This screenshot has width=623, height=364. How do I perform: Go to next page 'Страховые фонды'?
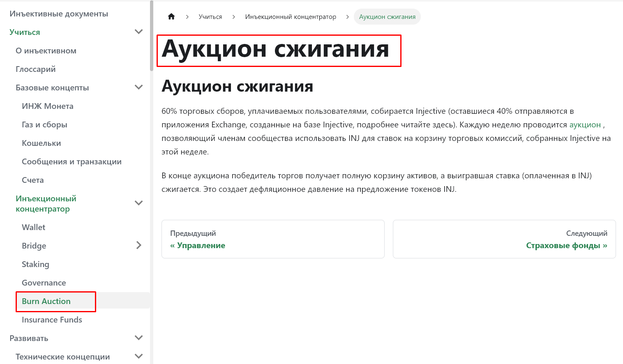(x=504, y=239)
